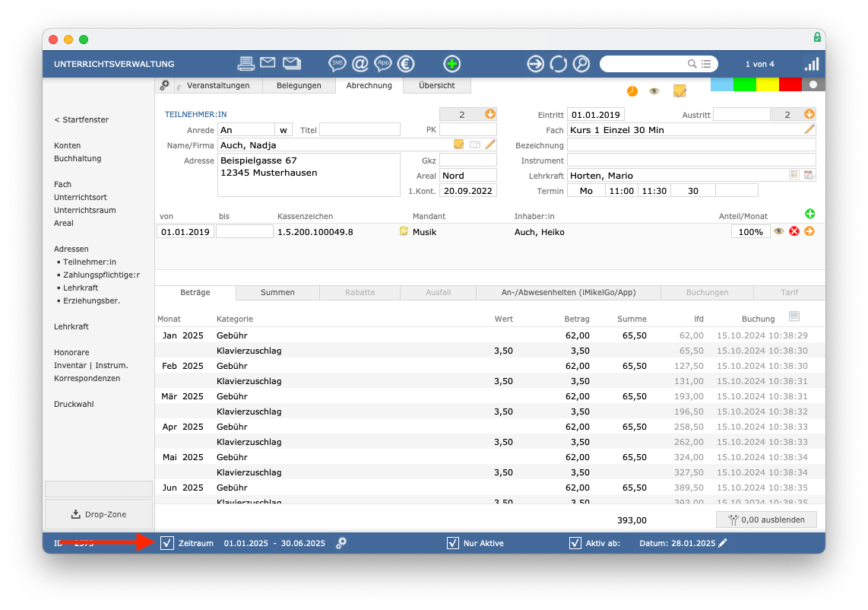Click the Eintritt date field 01.01.2019
This screenshot has height=610, width=868.
tap(596, 114)
